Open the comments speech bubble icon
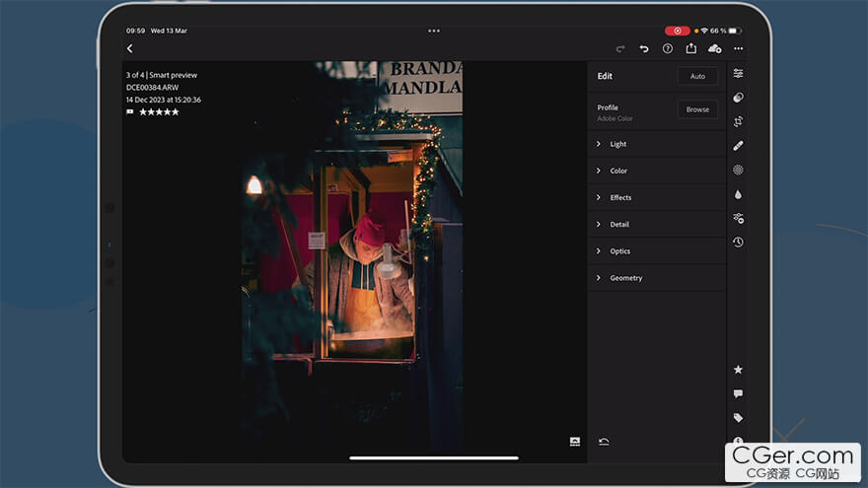The width and height of the screenshot is (868, 488). tap(738, 394)
